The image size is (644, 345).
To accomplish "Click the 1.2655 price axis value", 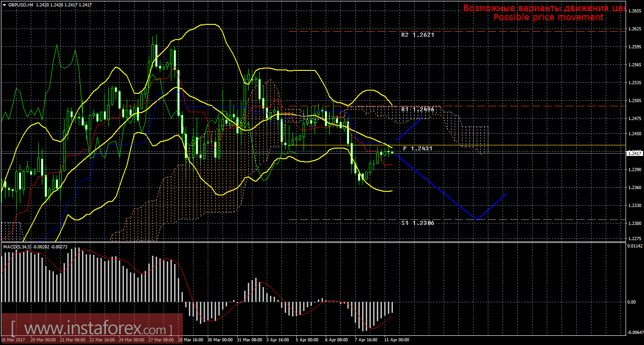I will click(x=635, y=11).
